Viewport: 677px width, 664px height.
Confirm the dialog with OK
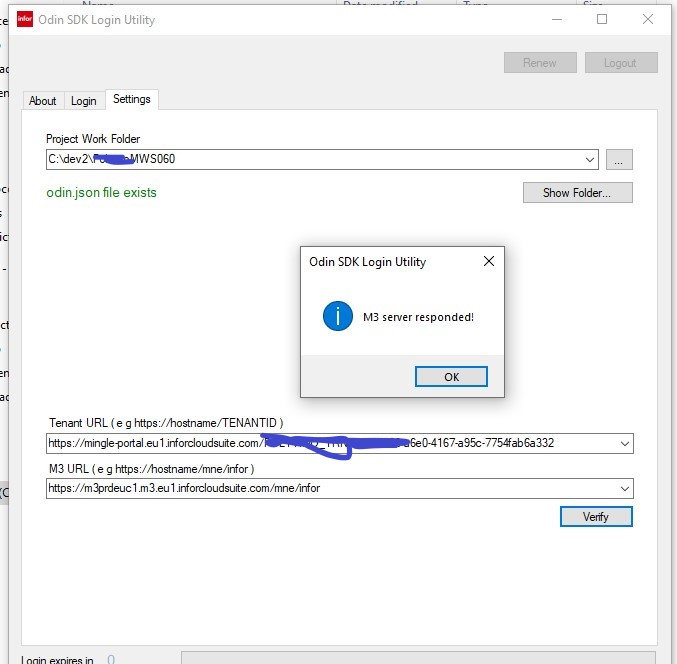[x=451, y=376]
